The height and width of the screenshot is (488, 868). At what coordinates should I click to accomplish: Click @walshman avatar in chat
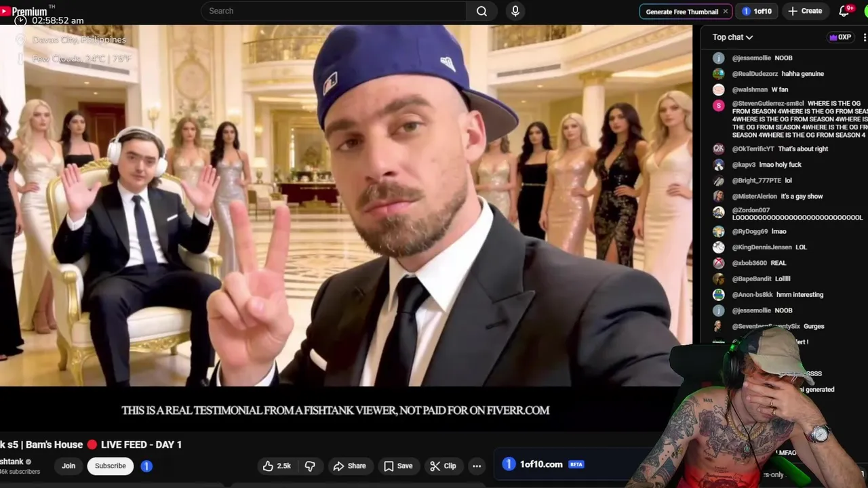[x=718, y=89]
